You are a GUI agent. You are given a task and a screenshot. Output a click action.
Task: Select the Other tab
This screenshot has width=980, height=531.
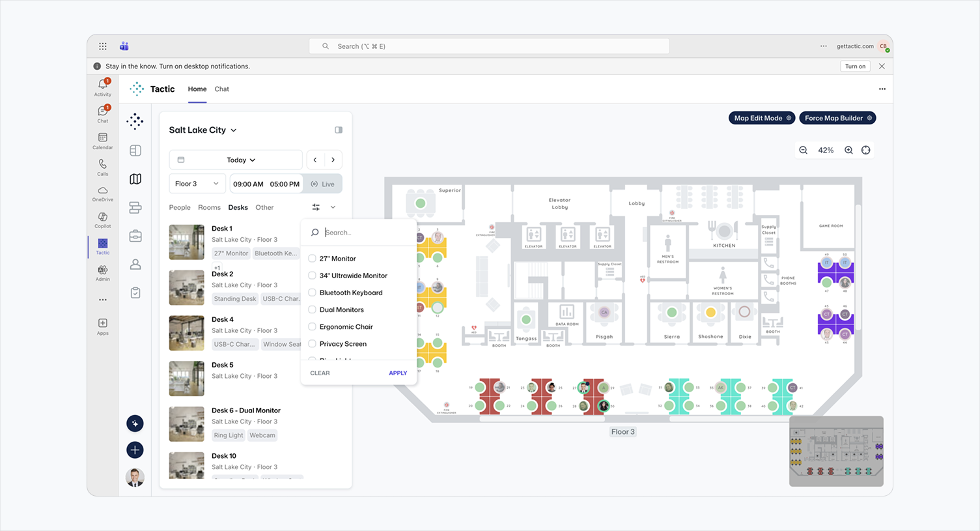point(264,207)
